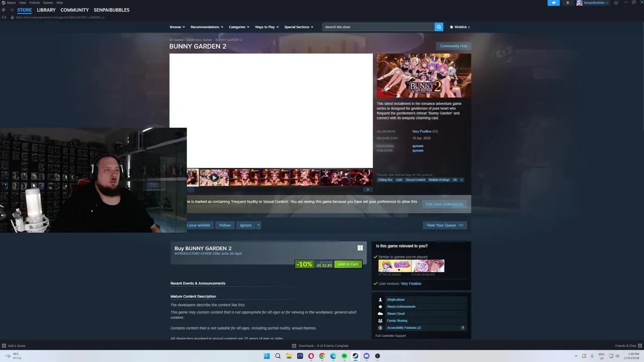Image resolution: width=644 pixels, height=362 pixels.
Task: Open the Steam menu
Action: [11, 3]
